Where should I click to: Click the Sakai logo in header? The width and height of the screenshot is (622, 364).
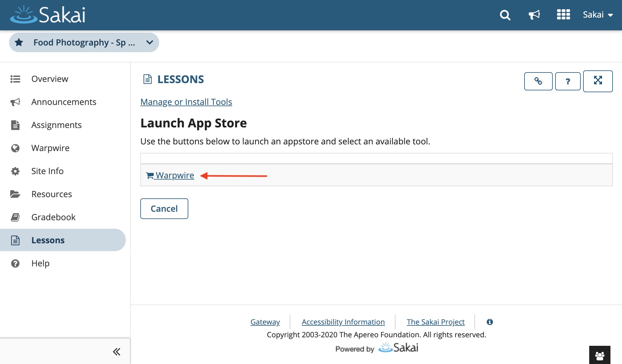tap(48, 15)
